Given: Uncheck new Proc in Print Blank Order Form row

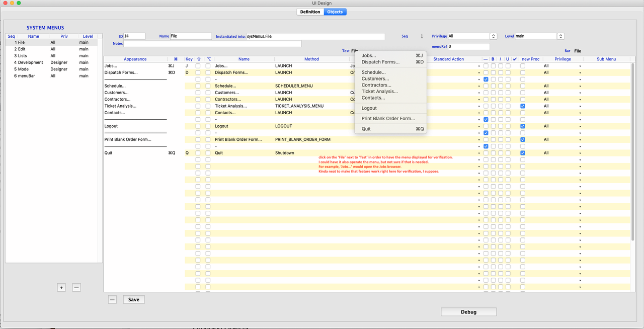Looking at the screenshot, I should point(523,139).
